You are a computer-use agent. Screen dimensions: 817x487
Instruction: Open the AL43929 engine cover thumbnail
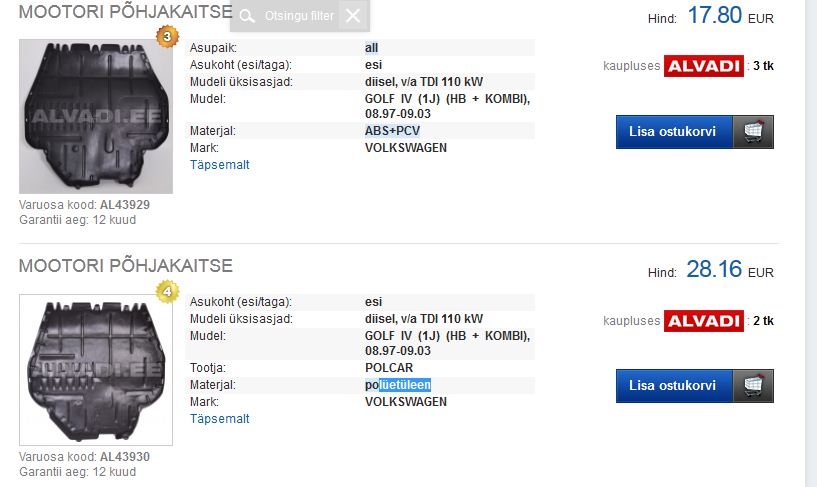[96, 116]
